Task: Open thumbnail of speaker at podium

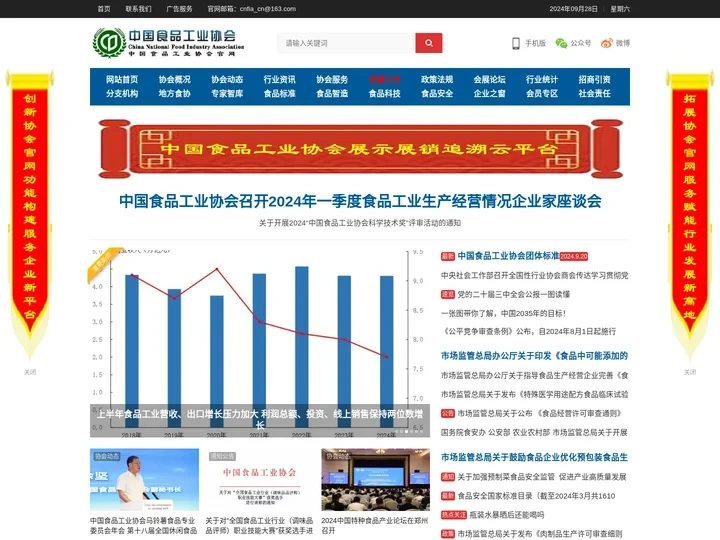Action: [145, 479]
